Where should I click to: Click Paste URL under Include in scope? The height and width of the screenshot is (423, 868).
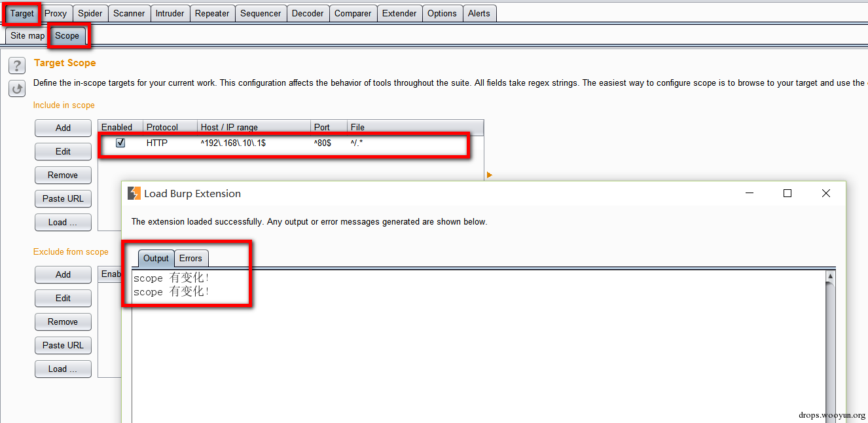63,198
